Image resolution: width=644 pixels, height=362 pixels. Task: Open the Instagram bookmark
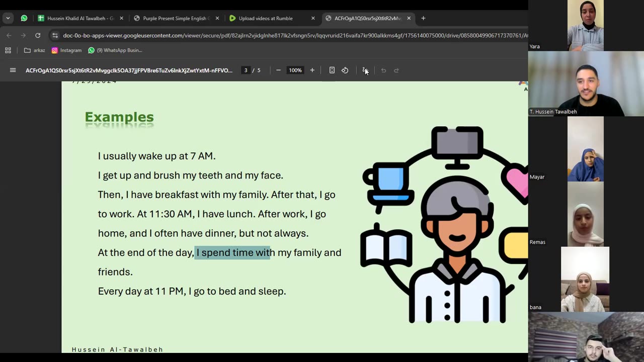click(x=66, y=50)
